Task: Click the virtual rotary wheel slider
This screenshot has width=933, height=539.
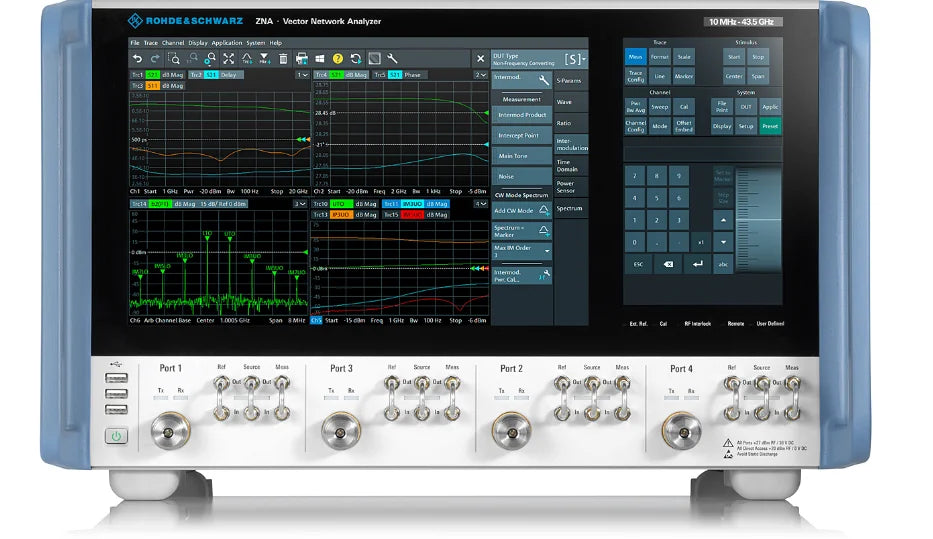Action: 759,220
